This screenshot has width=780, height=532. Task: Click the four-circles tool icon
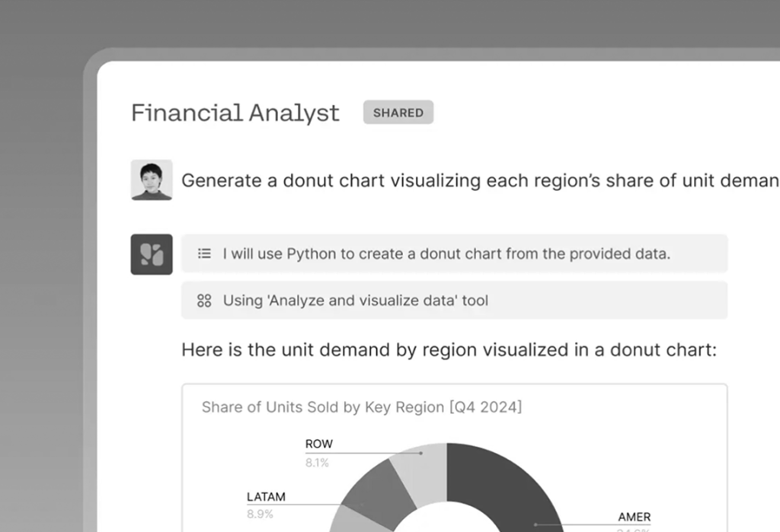[x=204, y=301]
